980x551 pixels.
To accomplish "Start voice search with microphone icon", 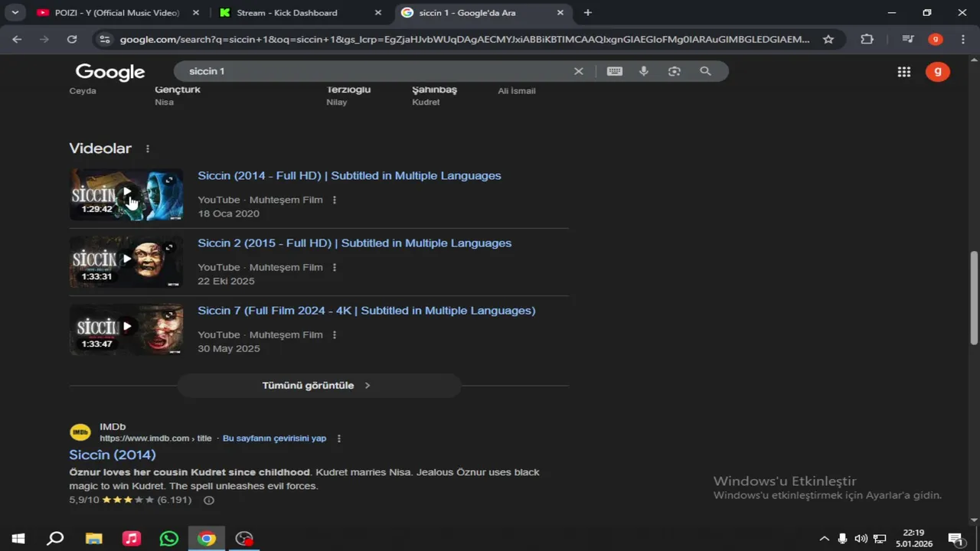I will [x=644, y=71].
